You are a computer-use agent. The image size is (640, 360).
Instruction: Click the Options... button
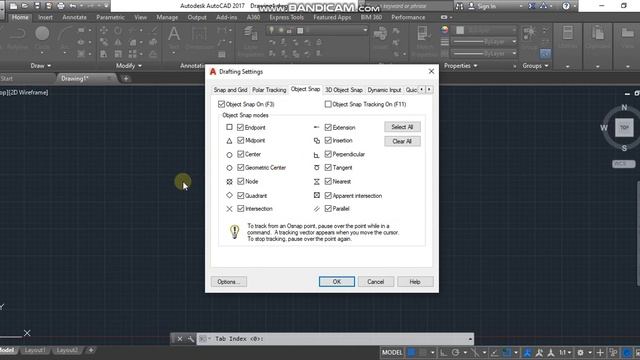click(x=229, y=282)
